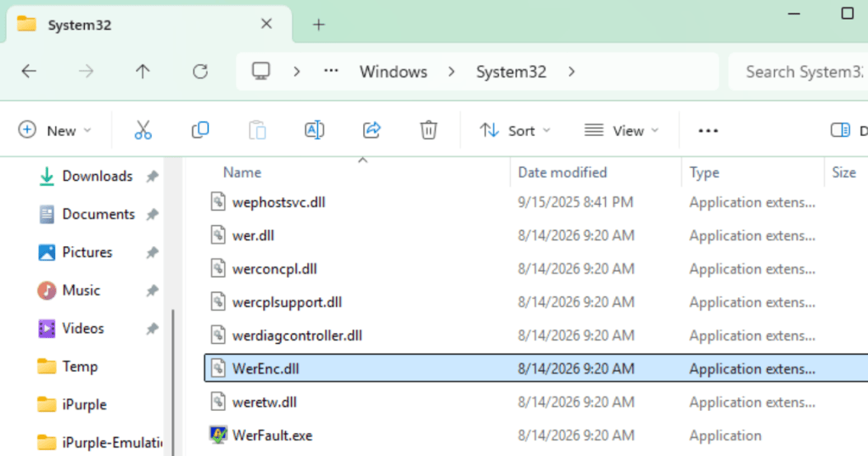The height and width of the screenshot is (456, 868).
Task: Select Windows in the breadcrumb path
Action: [x=393, y=71]
